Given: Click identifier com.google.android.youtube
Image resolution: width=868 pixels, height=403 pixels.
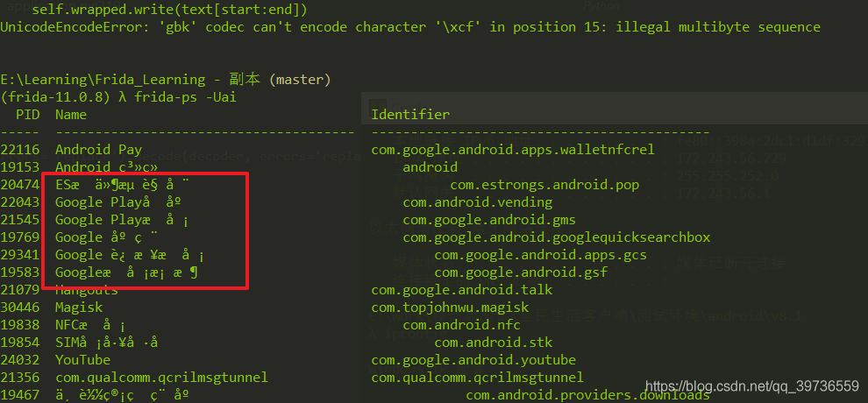Looking at the screenshot, I should 473,360.
